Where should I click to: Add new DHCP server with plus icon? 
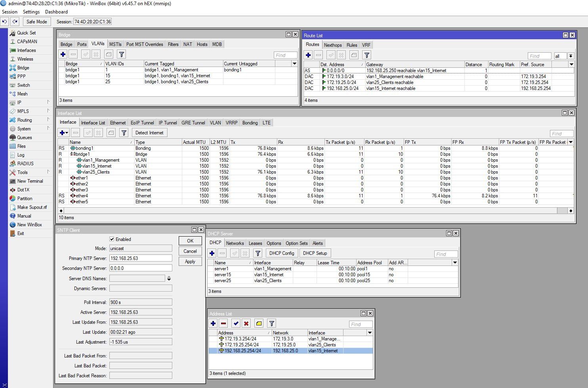click(x=212, y=253)
